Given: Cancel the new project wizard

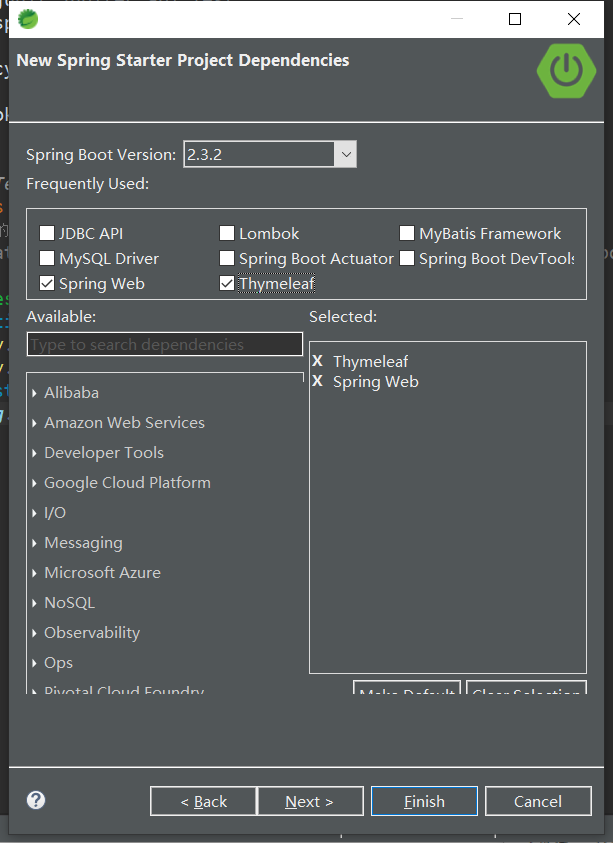Looking at the screenshot, I should tap(538, 801).
